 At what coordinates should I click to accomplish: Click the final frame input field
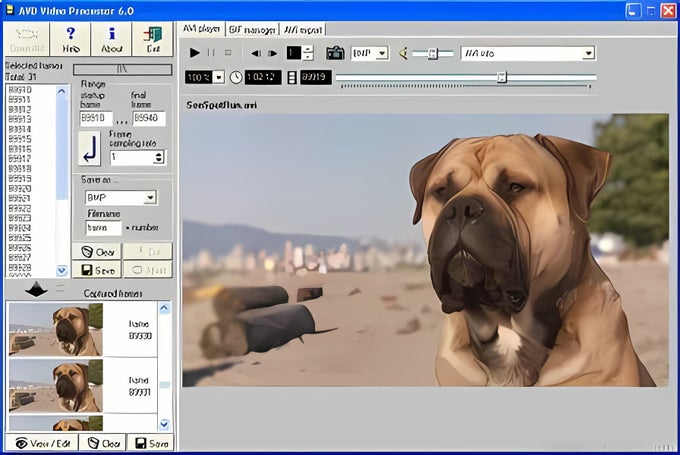pos(149,118)
